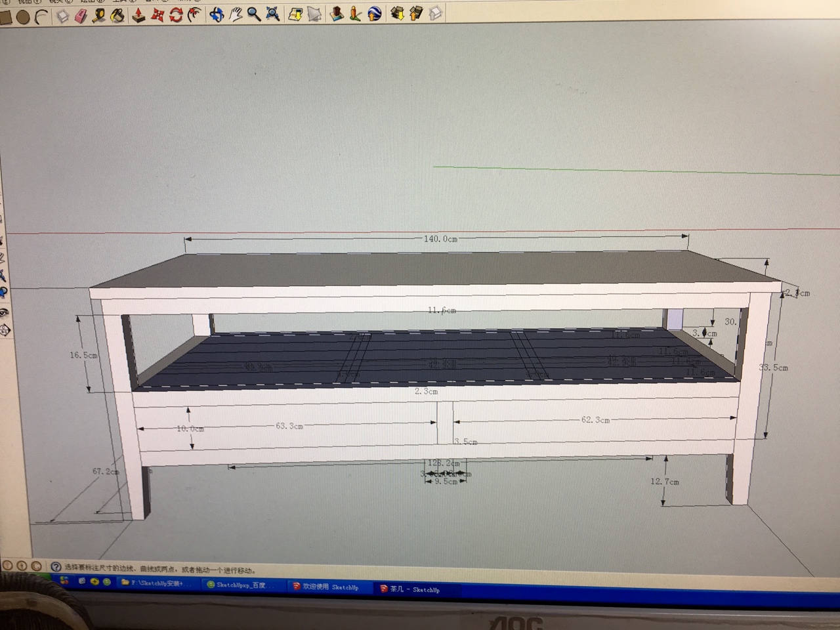Activate the Pan hand tool
The height and width of the screenshot is (630, 840).
(x=235, y=14)
